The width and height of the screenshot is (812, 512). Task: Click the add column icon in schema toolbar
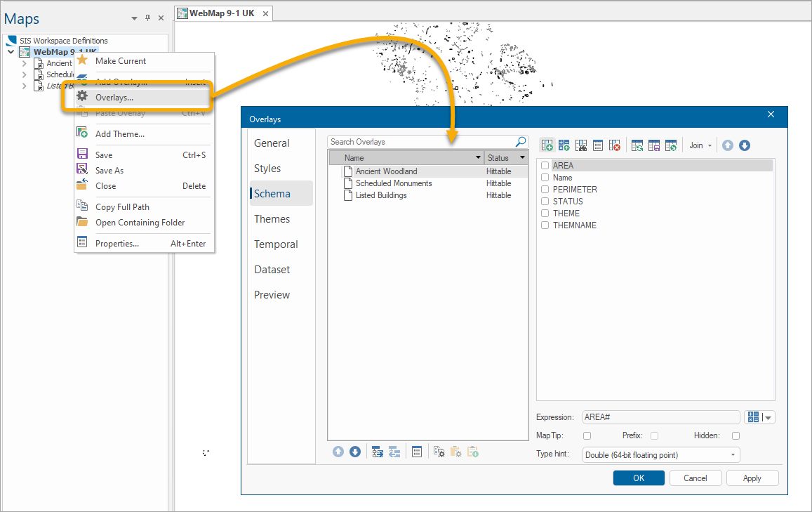pos(547,145)
